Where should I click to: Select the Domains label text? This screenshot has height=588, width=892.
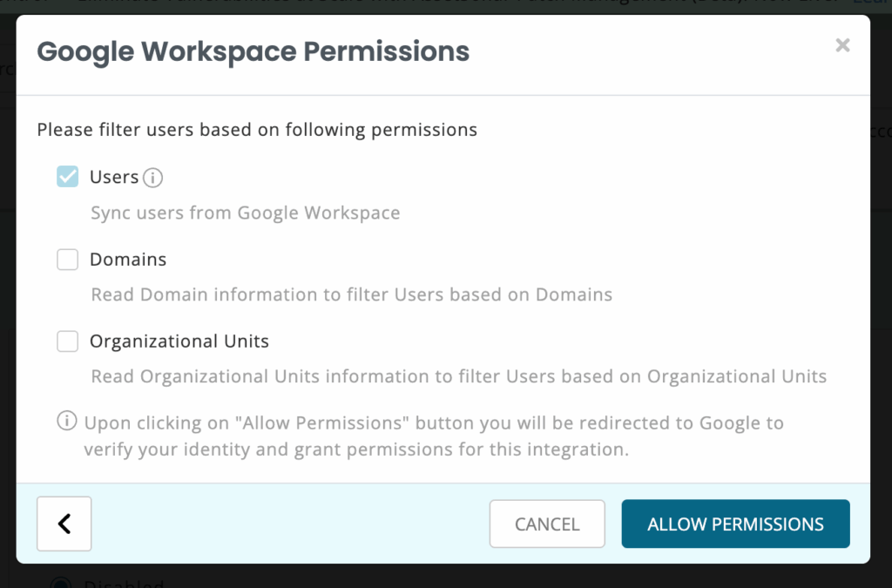[128, 260]
